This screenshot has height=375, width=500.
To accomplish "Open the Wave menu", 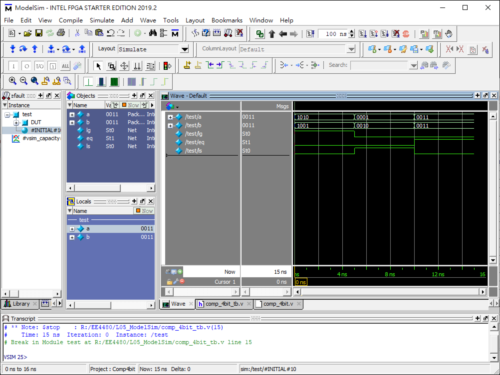I will click(x=148, y=20).
